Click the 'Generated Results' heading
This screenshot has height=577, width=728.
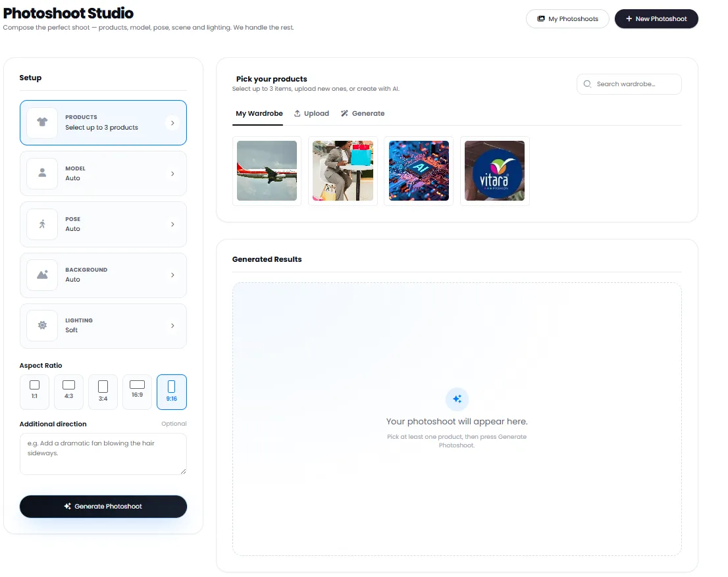click(267, 259)
